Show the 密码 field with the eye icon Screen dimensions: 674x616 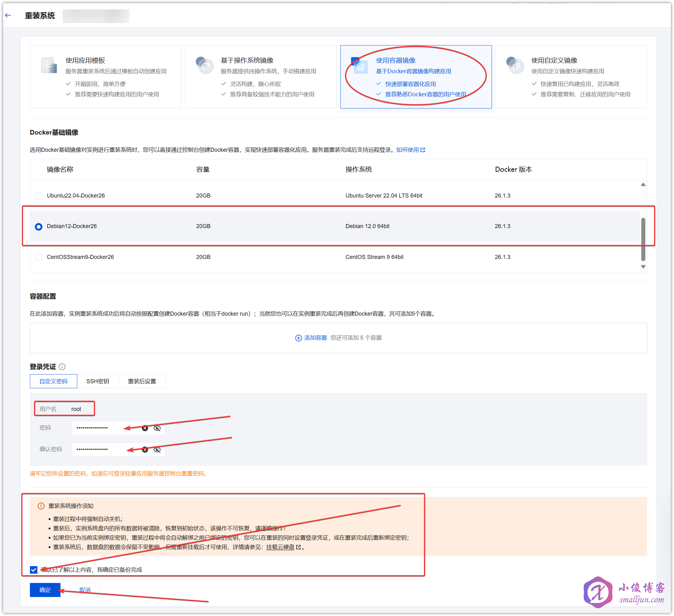tap(157, 428)
